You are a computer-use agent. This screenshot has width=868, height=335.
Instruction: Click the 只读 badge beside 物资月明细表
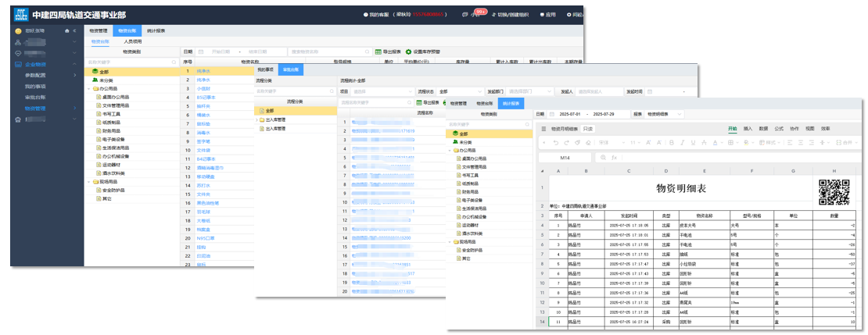(588, 129)
